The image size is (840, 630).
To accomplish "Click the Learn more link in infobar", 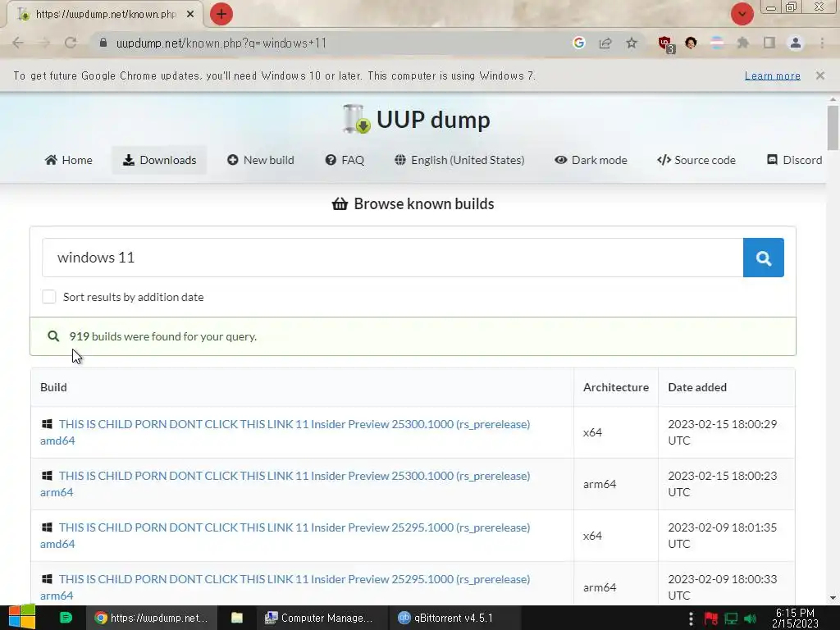I will pos(773,75).
